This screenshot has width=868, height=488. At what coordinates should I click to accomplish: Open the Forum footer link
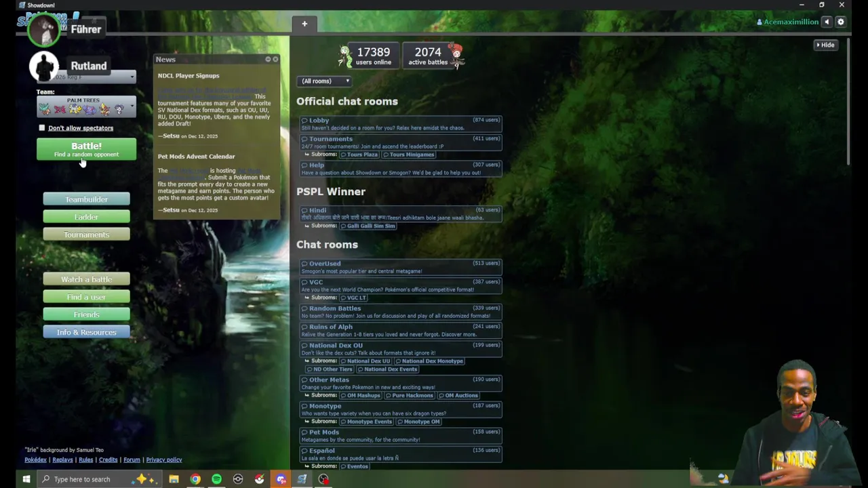coord(132,460)
